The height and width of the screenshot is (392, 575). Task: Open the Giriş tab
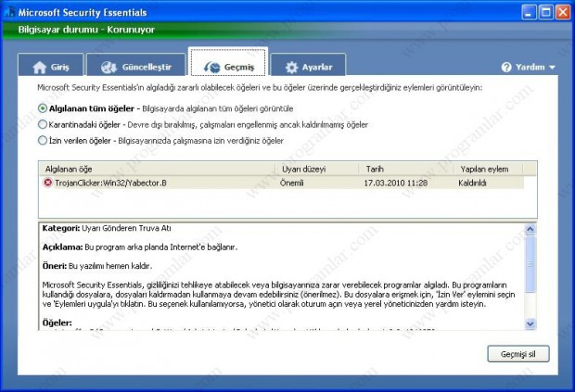(x=51, y=65)
